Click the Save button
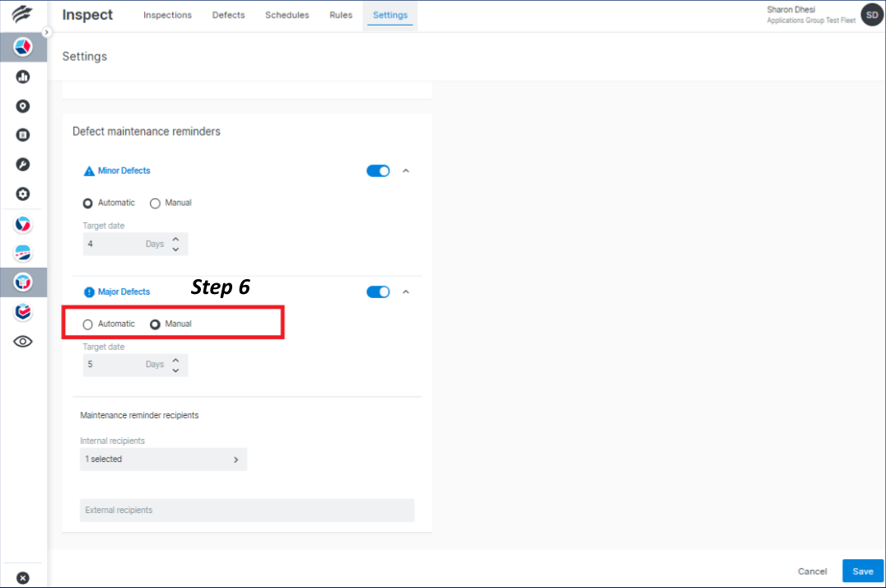 point(862,571)
